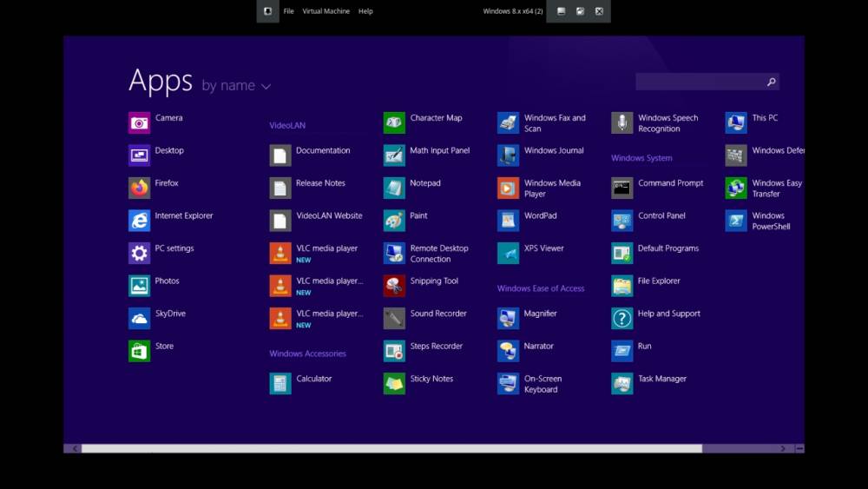Click the VideoLAN group heading

tap(287, 125)
